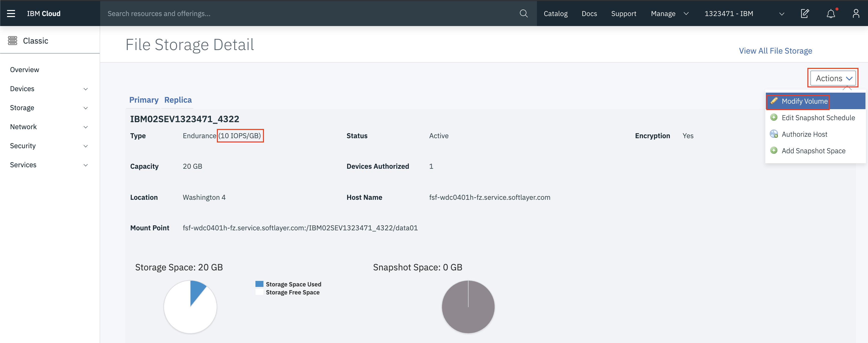
Task: Open the 1323471 - IBM account switcher
Action: pos(744,14)
